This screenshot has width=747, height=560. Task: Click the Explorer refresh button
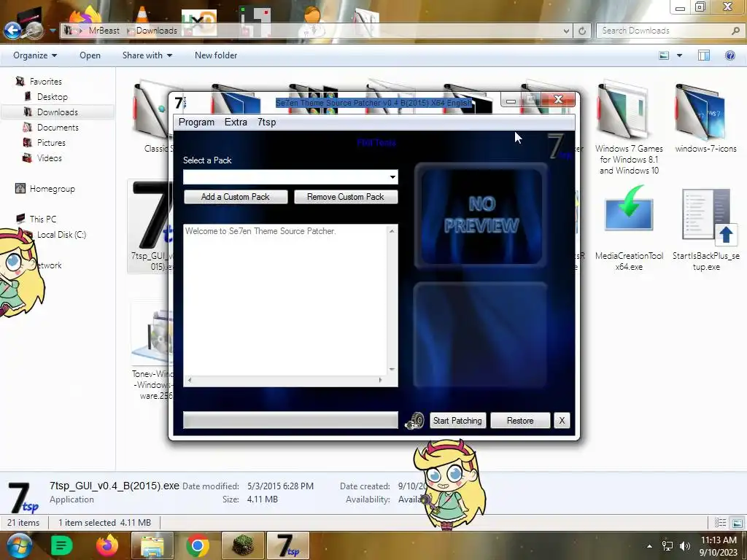coord(582,31)
